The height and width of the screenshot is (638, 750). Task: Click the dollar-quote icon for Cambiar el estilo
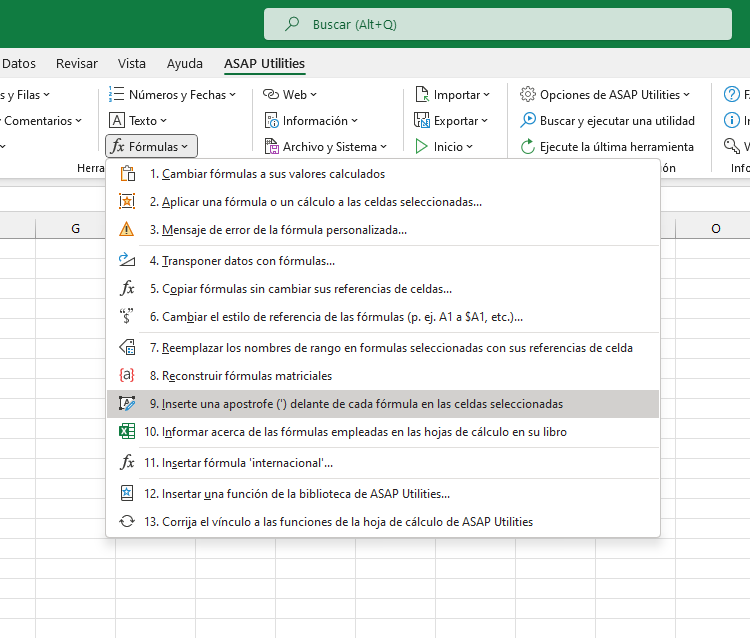[x=126, y=316]
